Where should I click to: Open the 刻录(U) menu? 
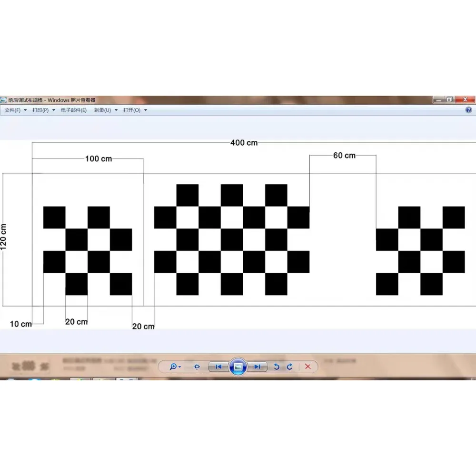pyautogui.click(x=103, y=110)
